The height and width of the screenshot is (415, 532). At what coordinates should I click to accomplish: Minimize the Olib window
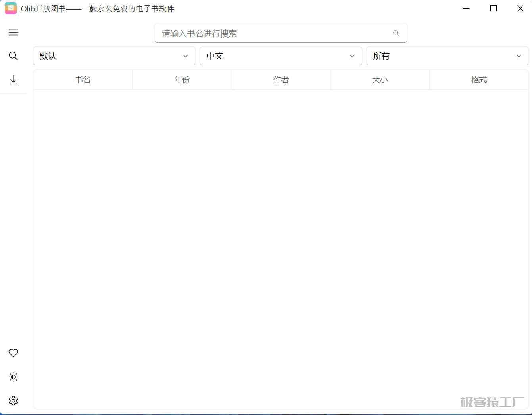(466, 8)
